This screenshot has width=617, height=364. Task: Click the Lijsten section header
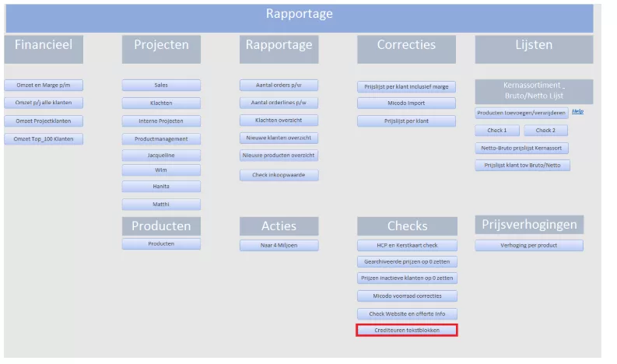tap(534, 49)
